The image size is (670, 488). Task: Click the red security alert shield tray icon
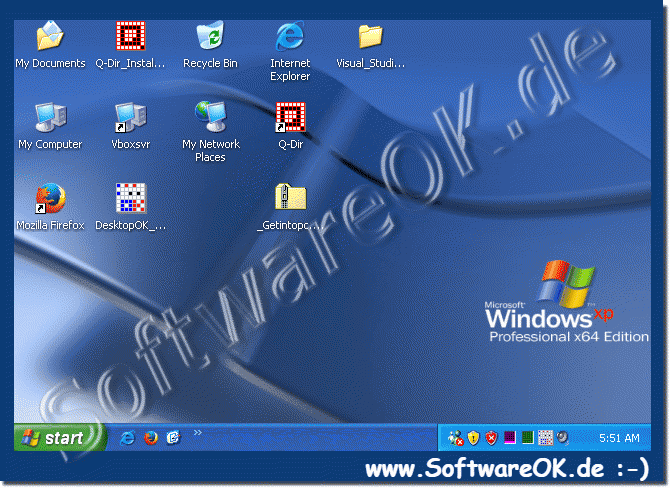491,438
